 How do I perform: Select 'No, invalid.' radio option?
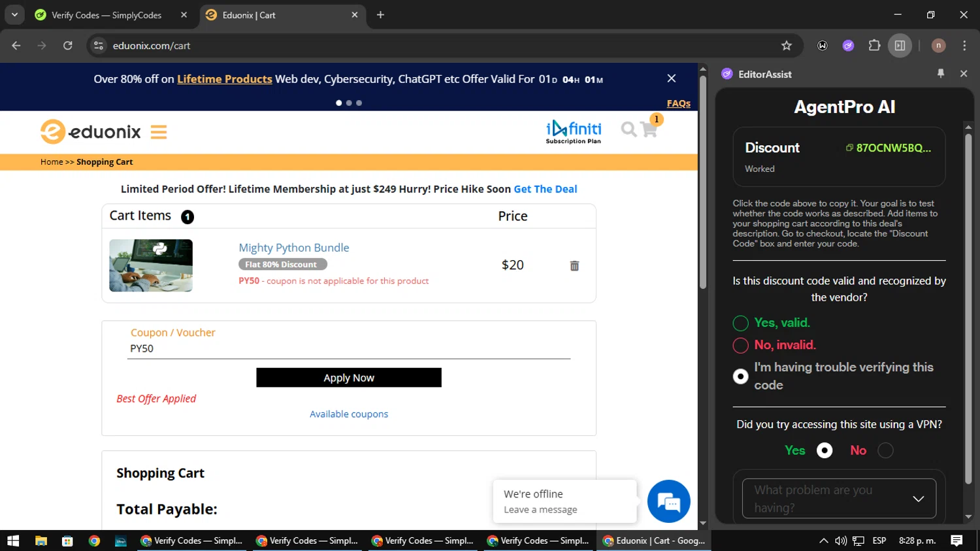[740, 345]
